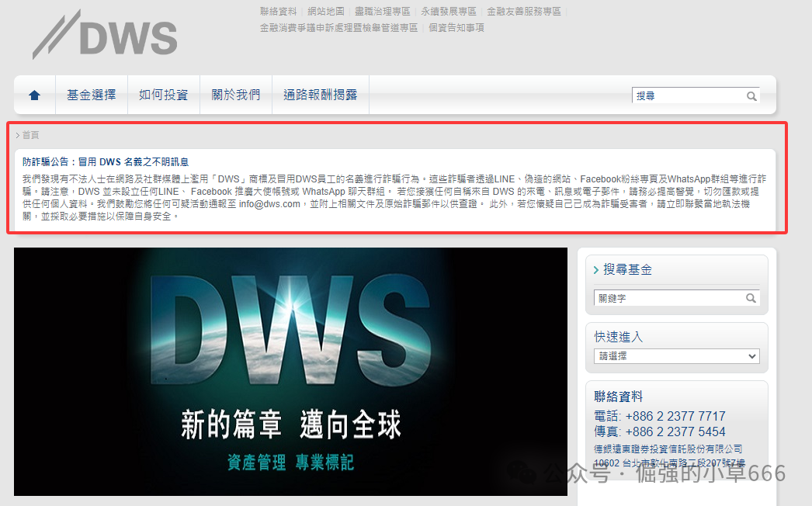Click the DWS logo at top left

click(105, 35)
